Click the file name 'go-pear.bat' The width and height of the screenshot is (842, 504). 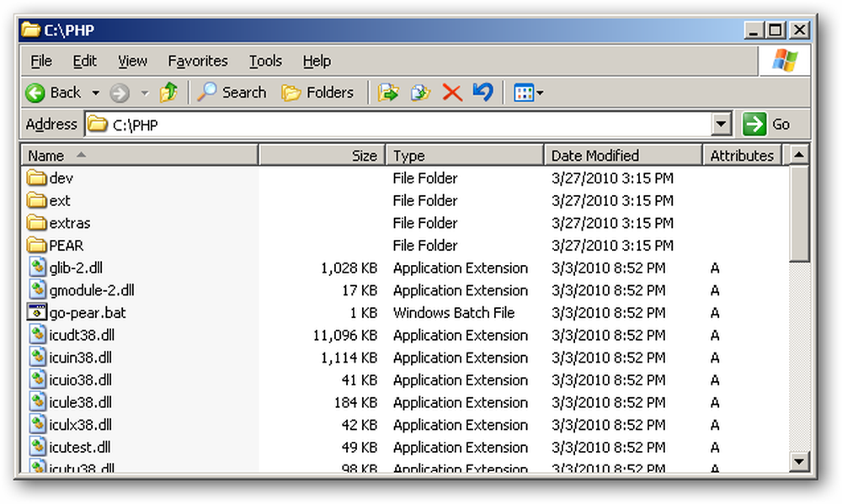pos(88,313)
